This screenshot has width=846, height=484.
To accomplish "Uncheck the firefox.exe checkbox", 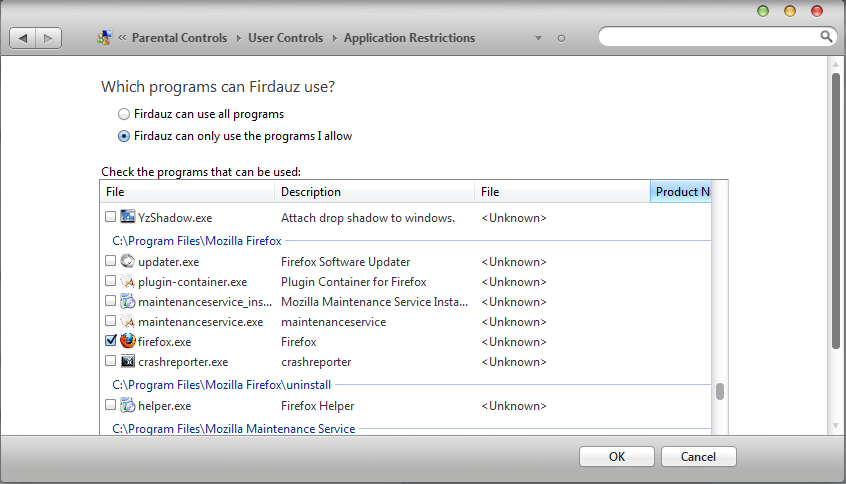I will click(x=110, y=341).
